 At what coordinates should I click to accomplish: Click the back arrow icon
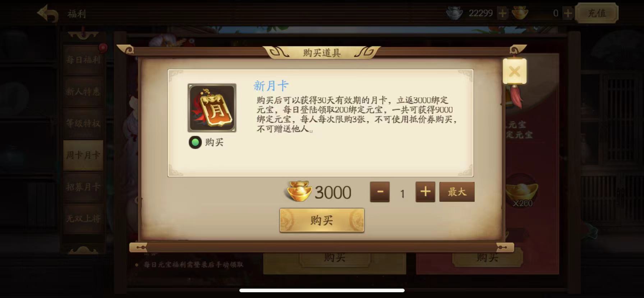(x=48, y=14)
